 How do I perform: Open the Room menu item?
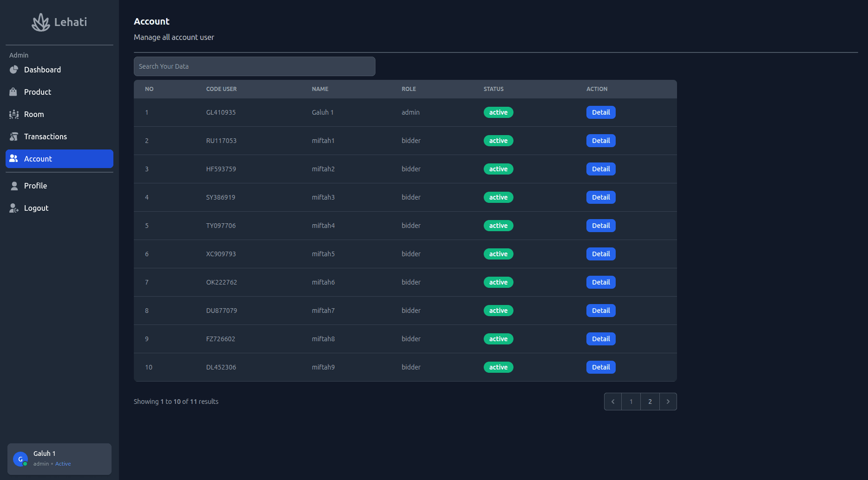pyautogui.click(x=34, y=114)
